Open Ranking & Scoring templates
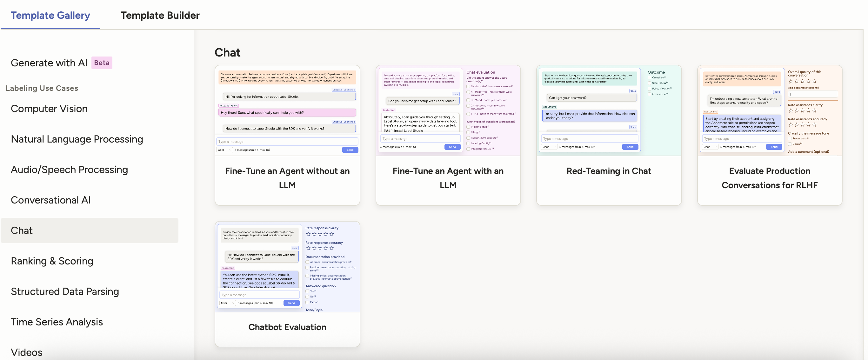Screen dimensions: 868x360 click(x=52, y=261)
